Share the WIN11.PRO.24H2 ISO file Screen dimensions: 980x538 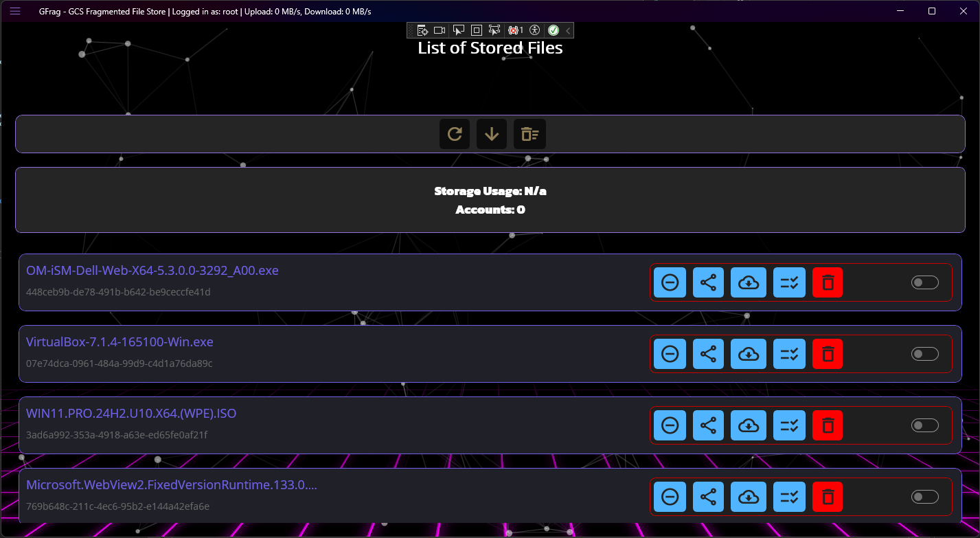708,425
